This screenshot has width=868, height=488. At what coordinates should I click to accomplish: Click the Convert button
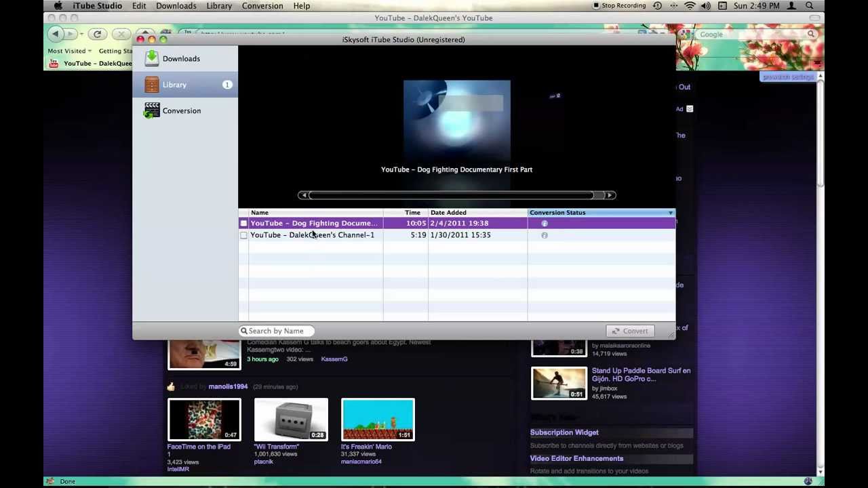tap(630, 331)
